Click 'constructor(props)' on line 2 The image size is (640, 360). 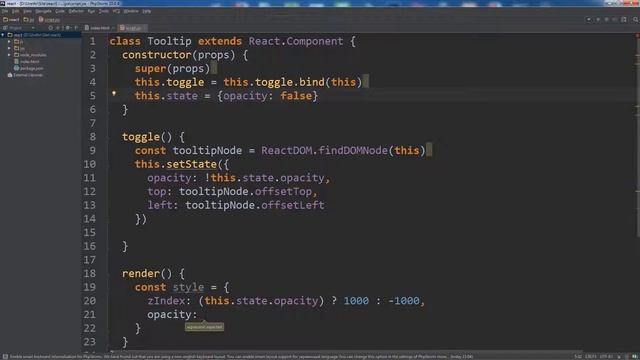pyautogui.click(x=178, y=55)
